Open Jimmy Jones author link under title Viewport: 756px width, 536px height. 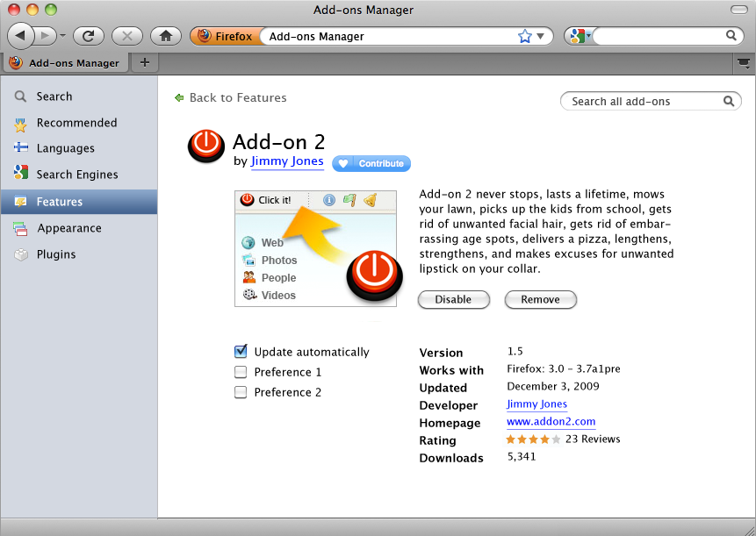tap(287, 161)
